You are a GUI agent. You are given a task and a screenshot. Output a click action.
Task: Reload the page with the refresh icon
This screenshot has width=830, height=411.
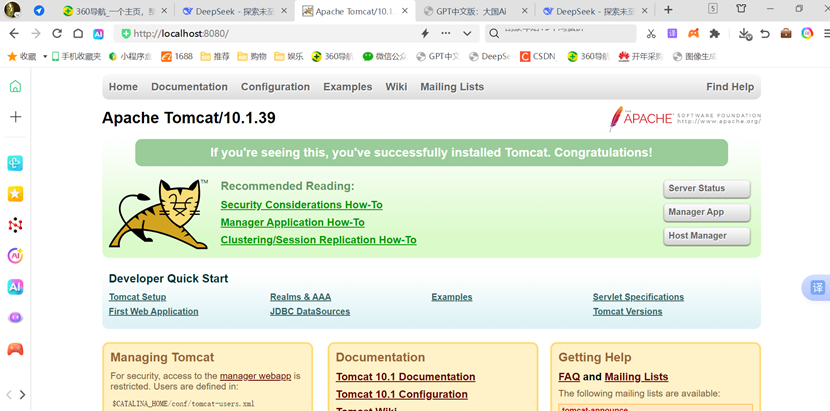[x=57, y=33]
